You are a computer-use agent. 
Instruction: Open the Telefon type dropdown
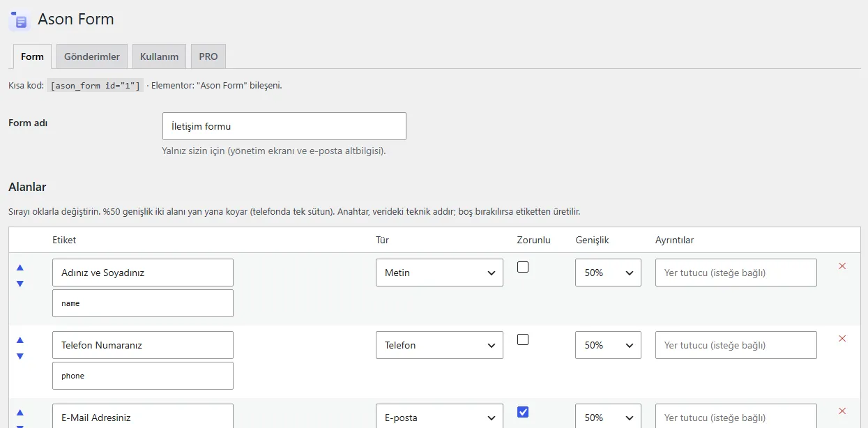(x=439, y=345)
